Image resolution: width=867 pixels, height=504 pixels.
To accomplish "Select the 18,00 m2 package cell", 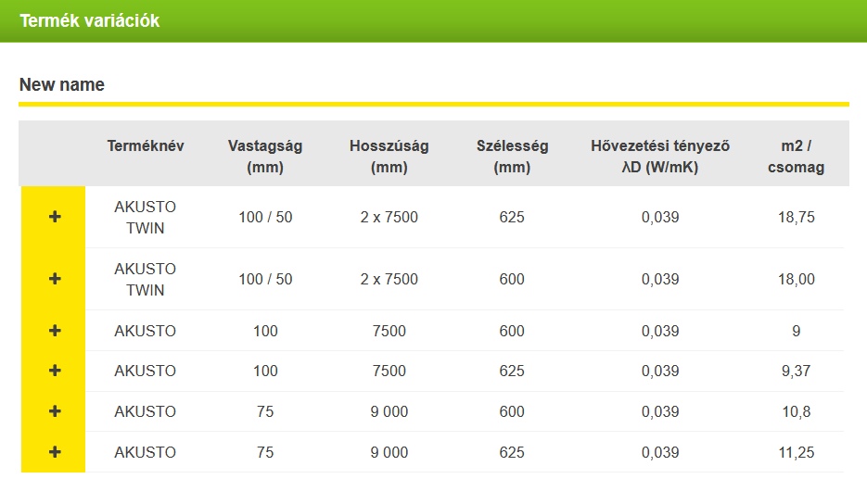I will [x=797, y=279].
